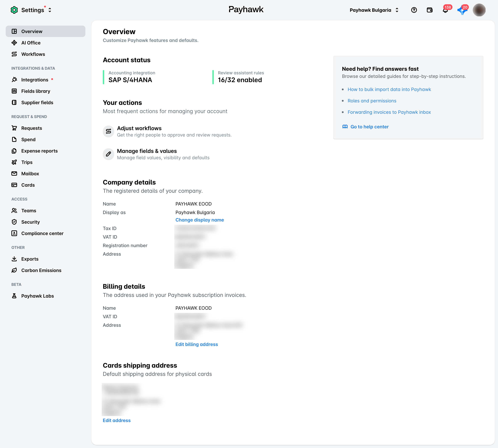Go to Workflows menu item
Viewport: 498px width, 448px height.
(46, 54)
